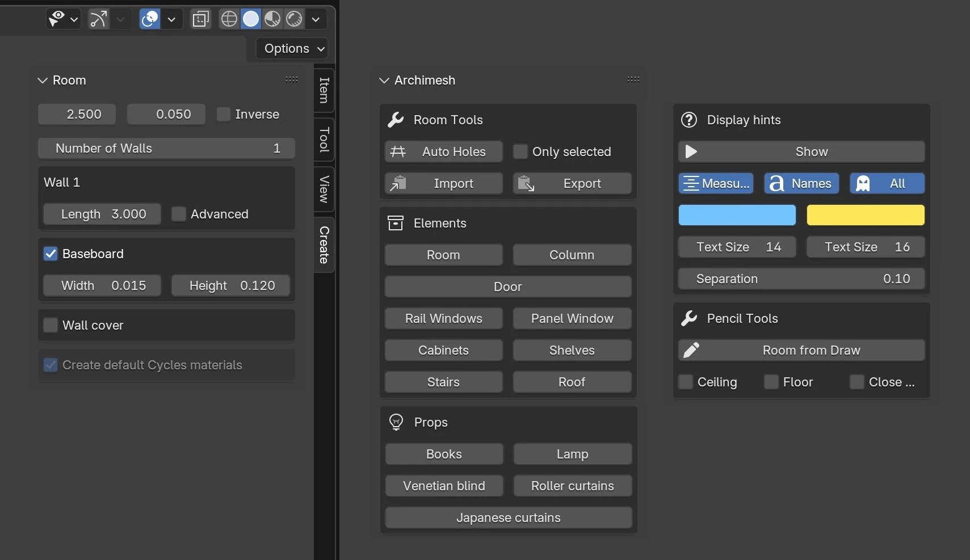970x560 pixels.
Task: Open the yellow hint color swatch
Action: click(865, 215)
